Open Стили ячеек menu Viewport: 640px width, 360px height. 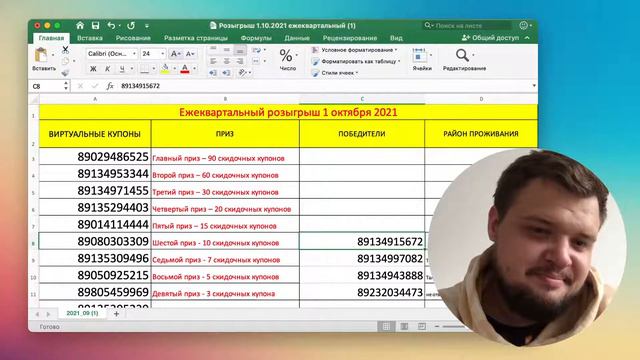point(335,73)
